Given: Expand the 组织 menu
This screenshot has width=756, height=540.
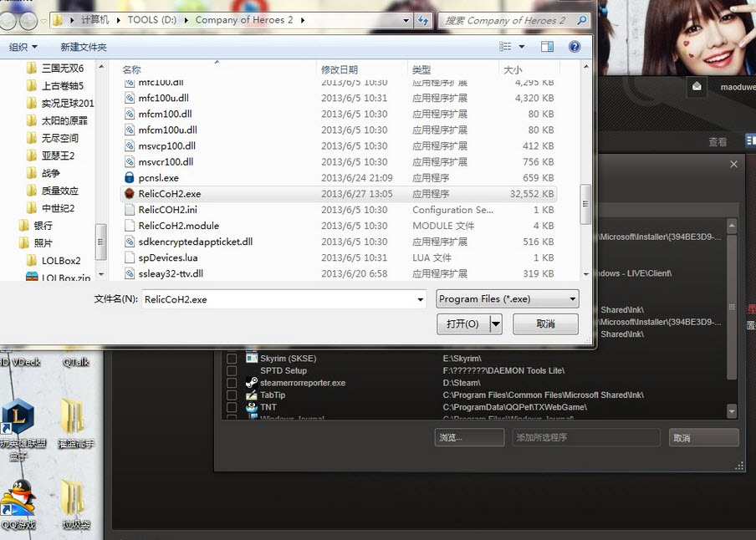Looking at the screenshot, I should click(x=23, y=47).
